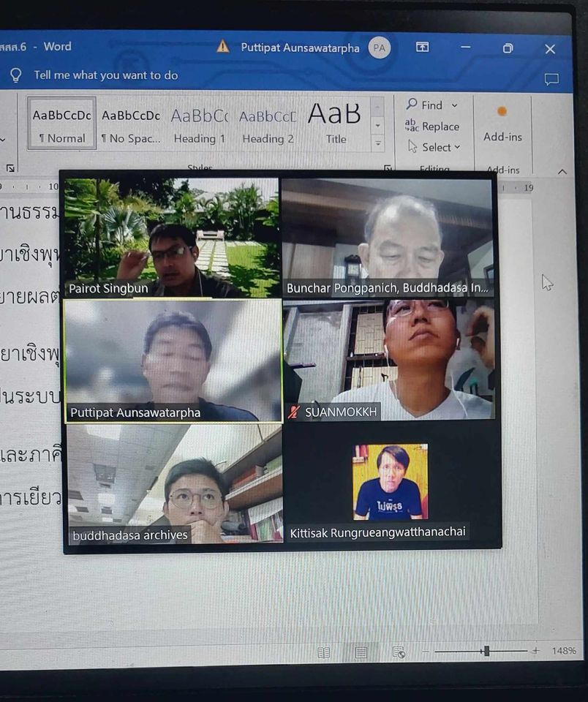
Task: Click the account warning triangle icon
Action: pos(223,47)
